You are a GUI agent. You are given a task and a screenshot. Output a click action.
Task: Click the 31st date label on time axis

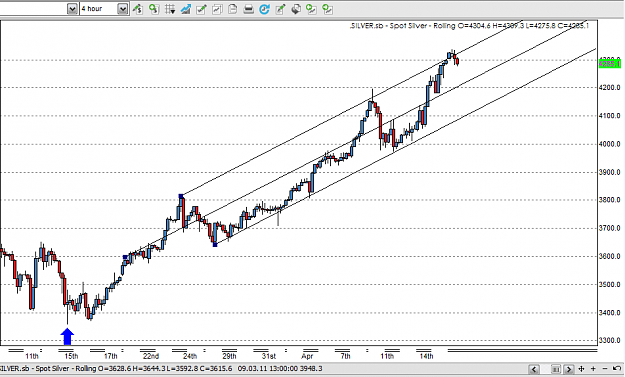tap(269, 356)
